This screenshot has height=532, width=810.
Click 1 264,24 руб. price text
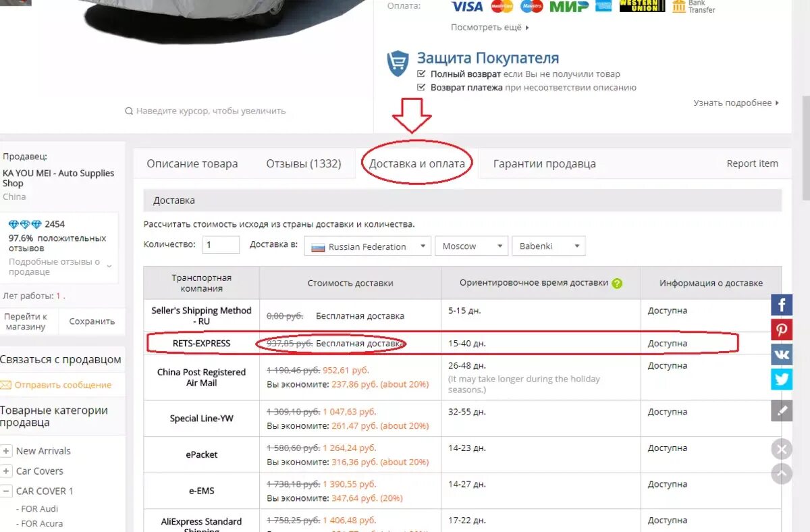[349, 448]
